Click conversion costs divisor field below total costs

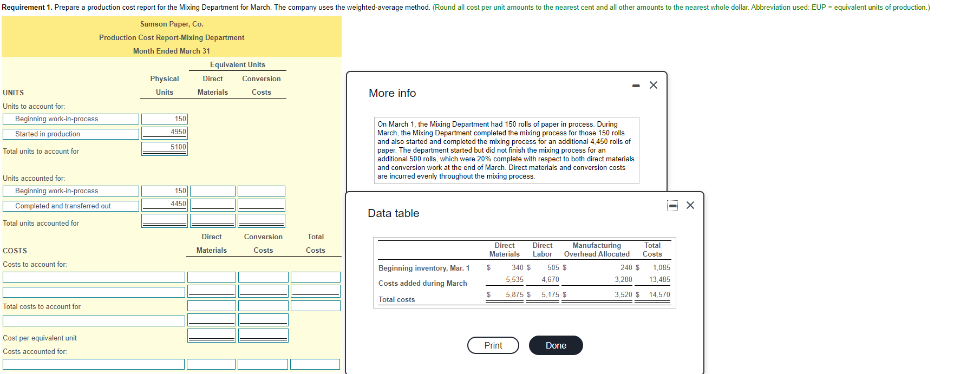click(x=263, y=320)
